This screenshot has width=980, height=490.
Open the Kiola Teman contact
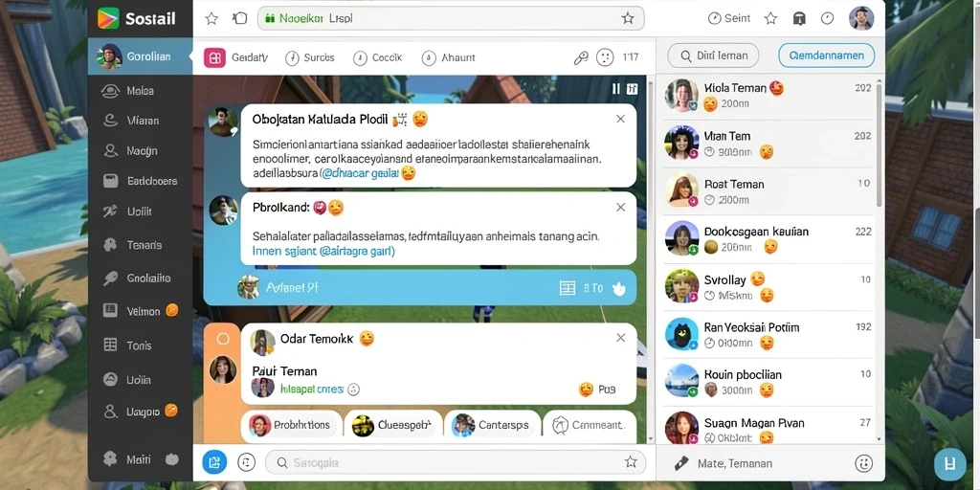tap(768, 96)
